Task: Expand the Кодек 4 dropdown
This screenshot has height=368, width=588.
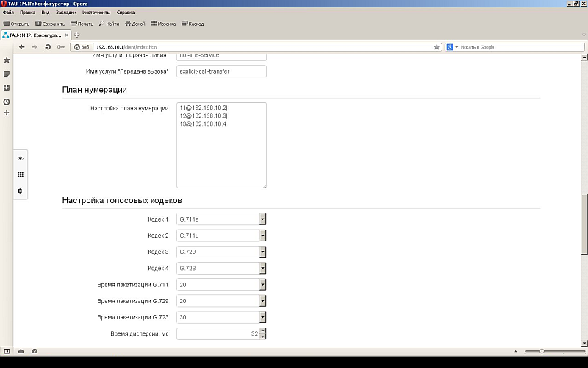Action: (x=262, y=269)
